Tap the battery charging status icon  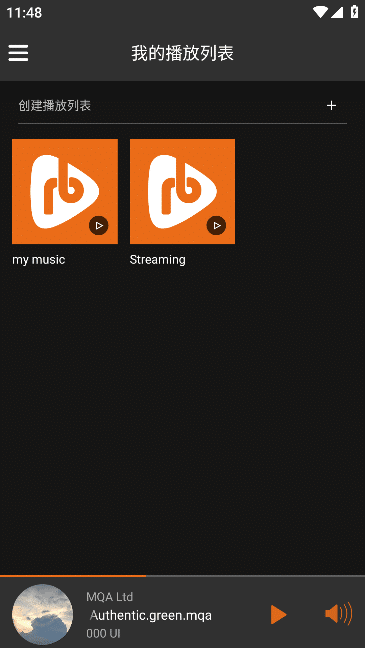[355, 12]
